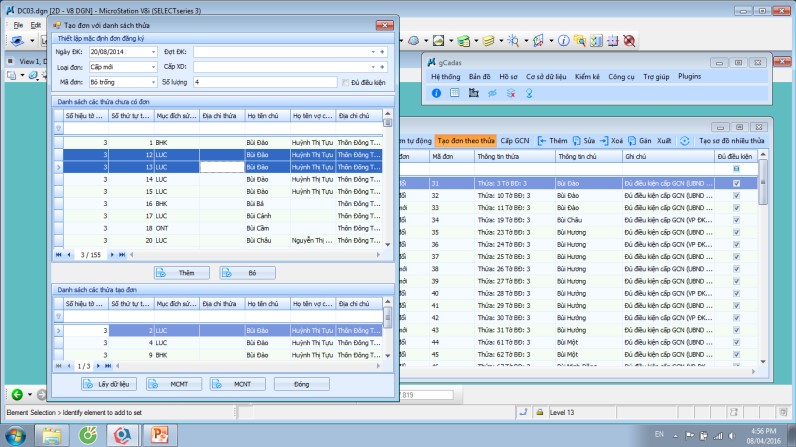Click the Đóng button

302,384
